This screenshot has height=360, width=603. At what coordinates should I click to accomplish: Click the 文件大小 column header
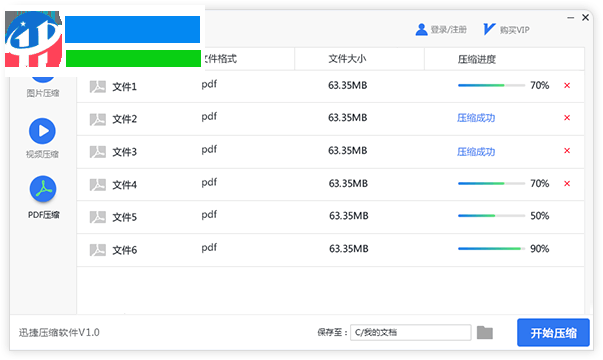(347, 59)
